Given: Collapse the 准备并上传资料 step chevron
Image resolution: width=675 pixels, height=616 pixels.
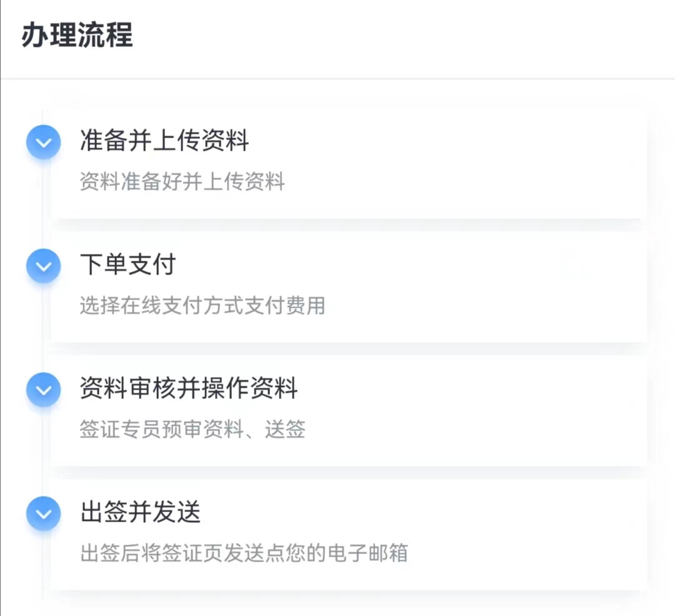Looking at the screenshot, I should click(x=44, y=142).
